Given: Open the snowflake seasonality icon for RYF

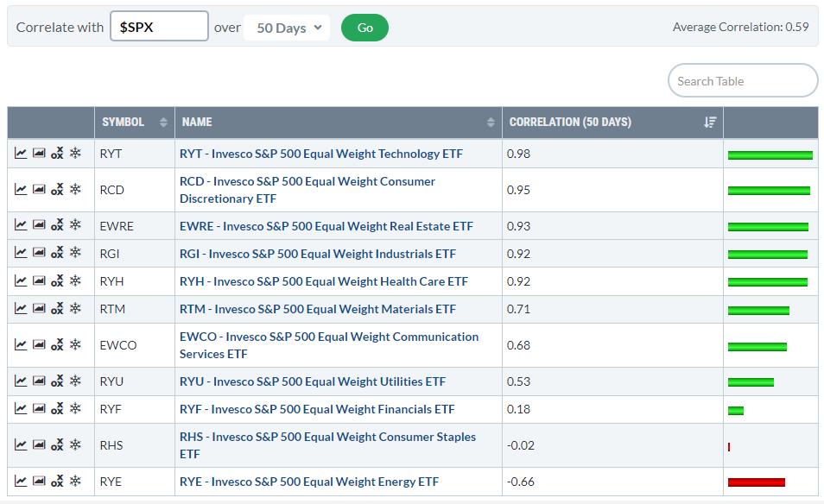Looking at the screenshot, I should coord(75,409).
